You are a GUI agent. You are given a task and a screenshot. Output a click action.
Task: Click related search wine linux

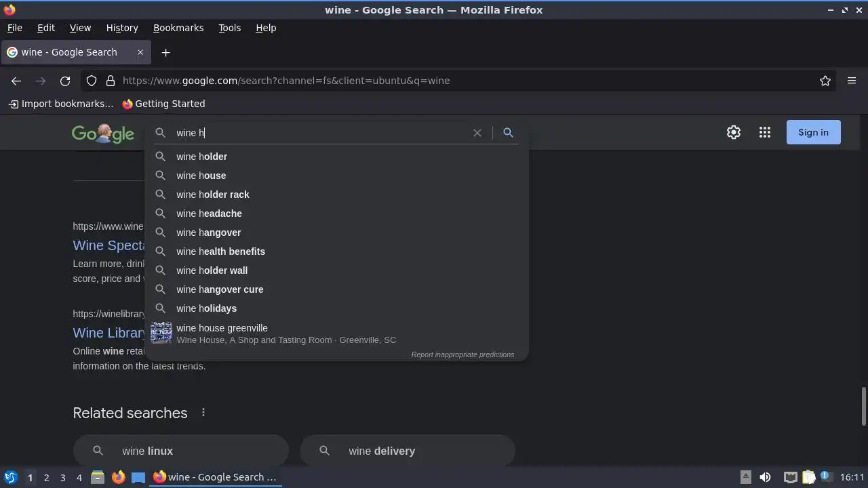pyautogui.click(x=181, y=451)
